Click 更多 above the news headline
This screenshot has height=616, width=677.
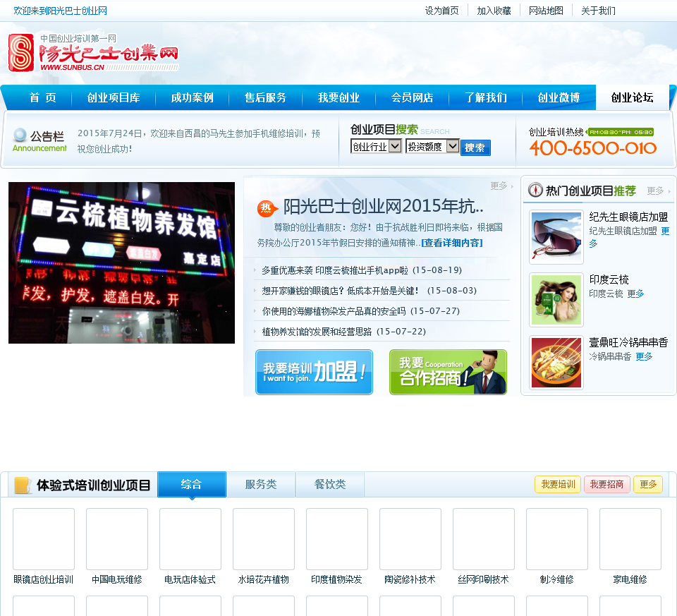pyautogui.click(x=499, y=186)
